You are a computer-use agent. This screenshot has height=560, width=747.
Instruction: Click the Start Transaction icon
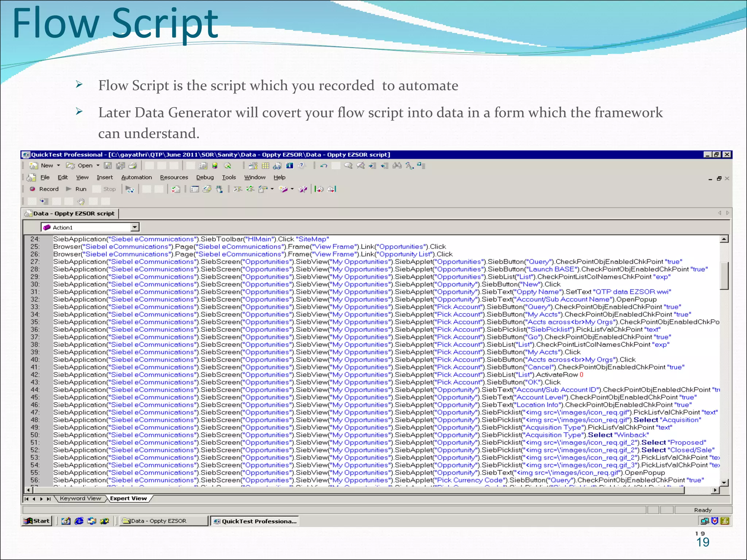coord(319,189)
